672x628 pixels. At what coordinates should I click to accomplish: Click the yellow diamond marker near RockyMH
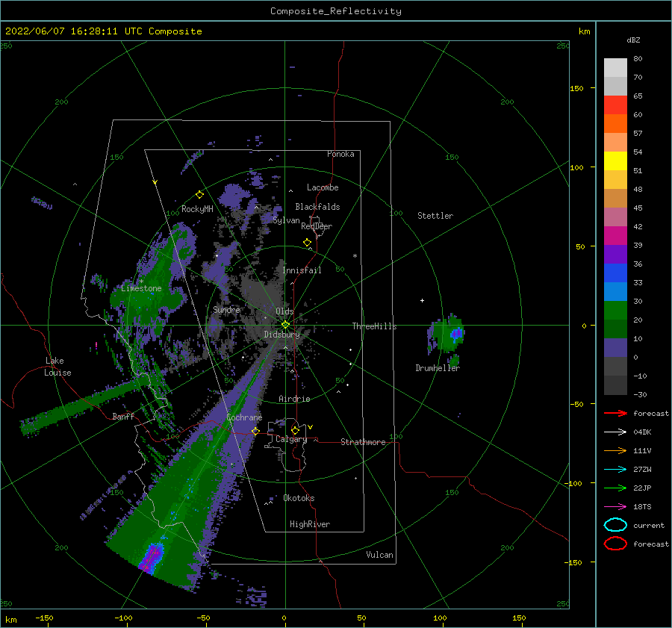point(199,195)
